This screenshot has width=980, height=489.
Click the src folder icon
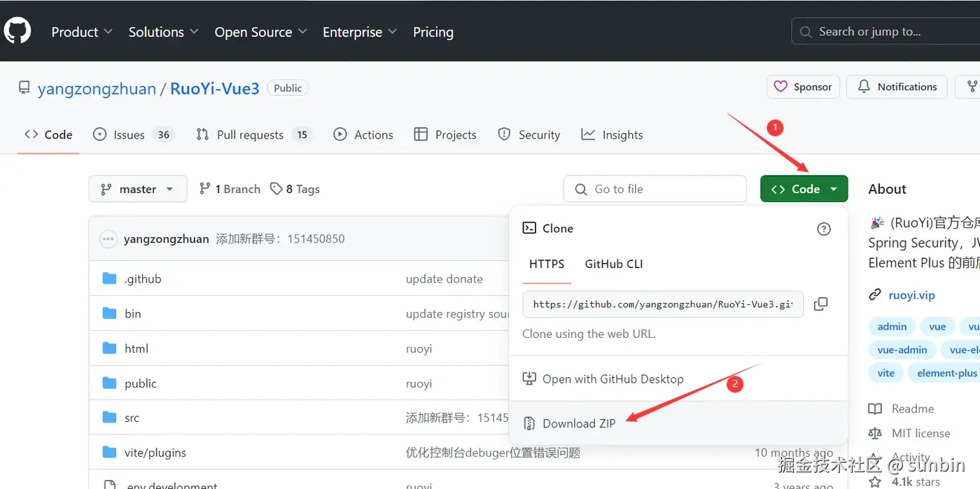click(x=109, y=418)
